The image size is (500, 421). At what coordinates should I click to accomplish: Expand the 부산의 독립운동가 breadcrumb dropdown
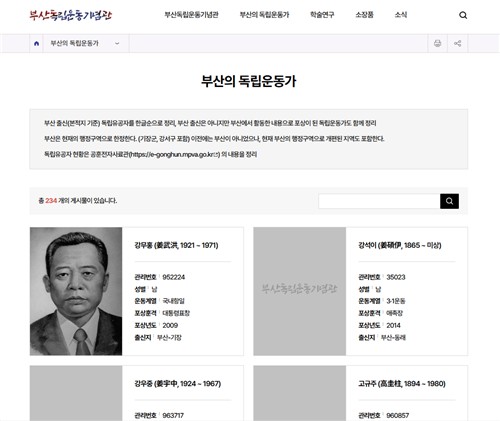click(86, 43)
